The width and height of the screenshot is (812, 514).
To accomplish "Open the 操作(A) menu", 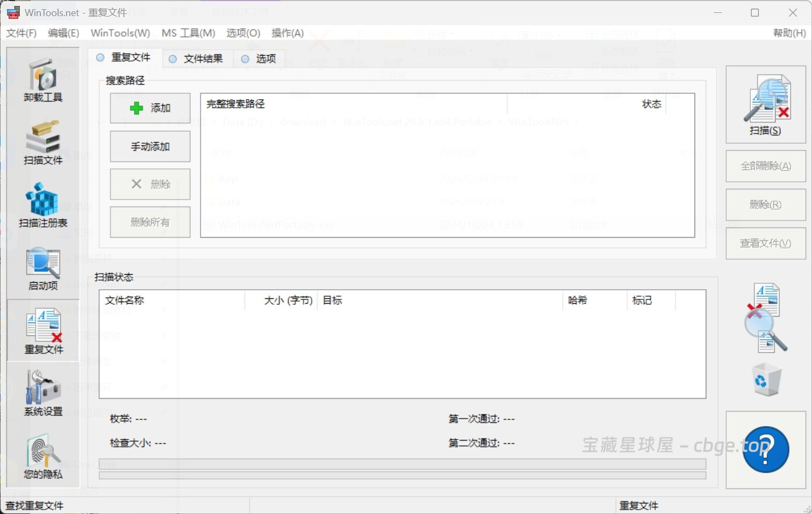I will [287, 33].
